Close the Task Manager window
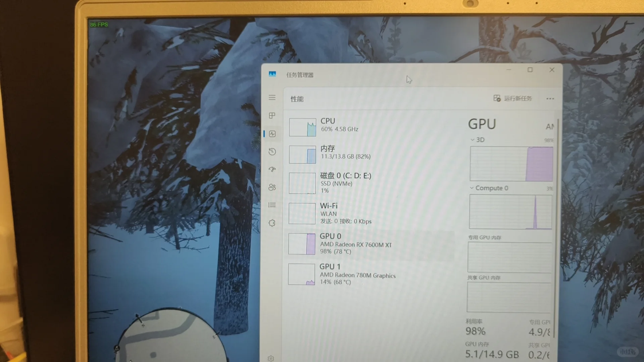 coord(552,70)
